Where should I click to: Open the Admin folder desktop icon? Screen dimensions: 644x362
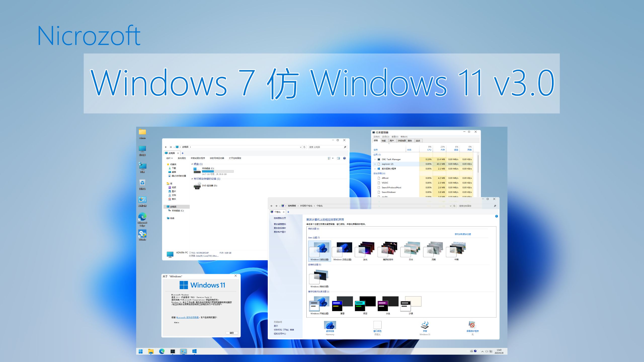tap(142, 133)
